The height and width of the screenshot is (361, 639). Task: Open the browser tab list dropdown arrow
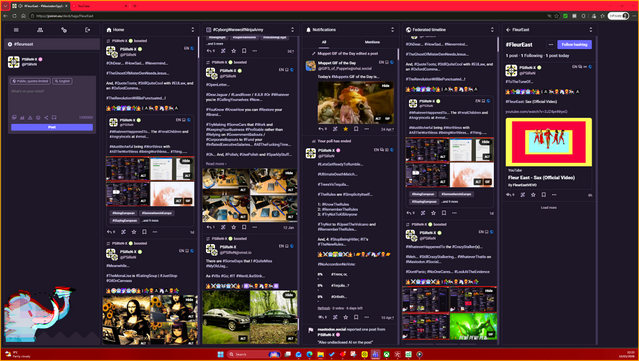coord(6,6)
